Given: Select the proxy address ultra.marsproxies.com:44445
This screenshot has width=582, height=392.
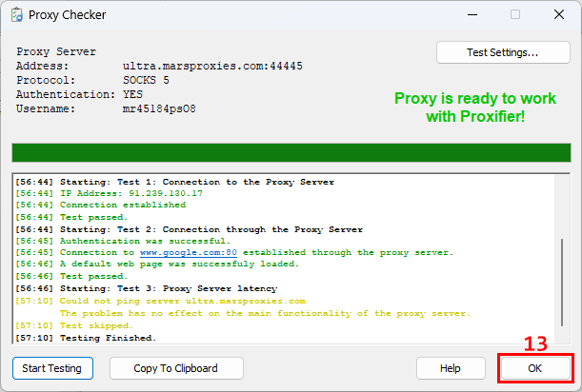Looking at the screenshot, I should click(x=212, y=66).
